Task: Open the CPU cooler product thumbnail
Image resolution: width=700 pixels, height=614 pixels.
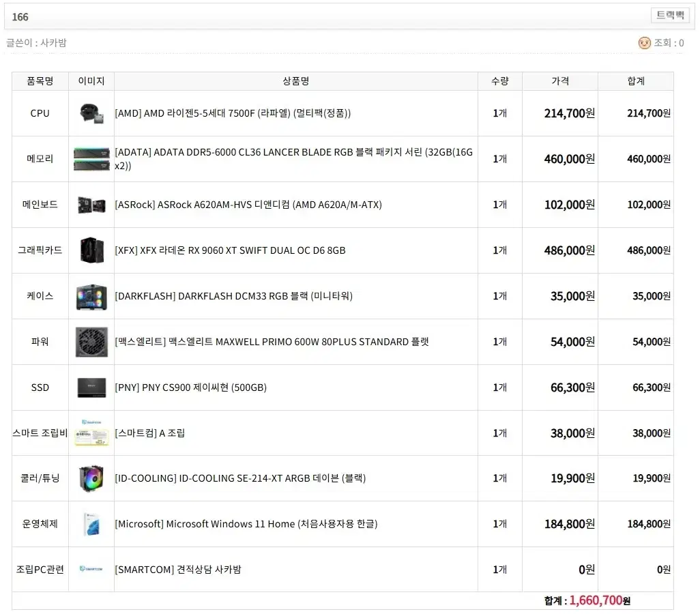Action: tap(91, 113)
